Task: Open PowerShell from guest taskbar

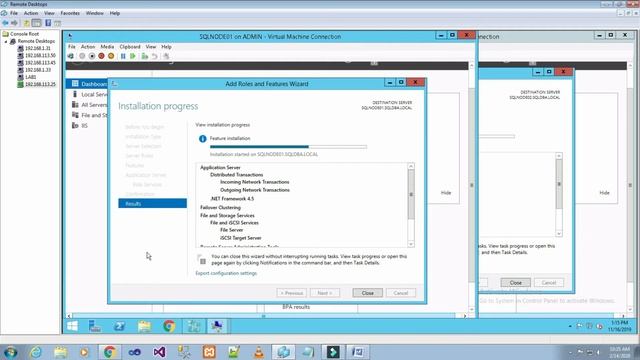Action: point(120,326)
